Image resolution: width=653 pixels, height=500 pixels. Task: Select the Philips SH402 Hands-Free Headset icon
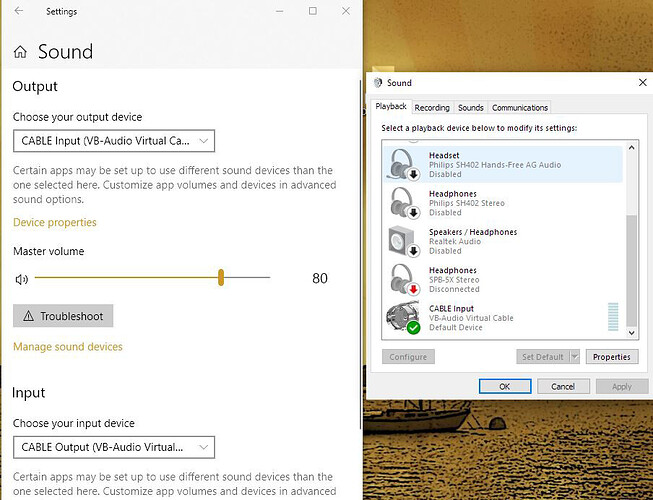tap(403, 164)
